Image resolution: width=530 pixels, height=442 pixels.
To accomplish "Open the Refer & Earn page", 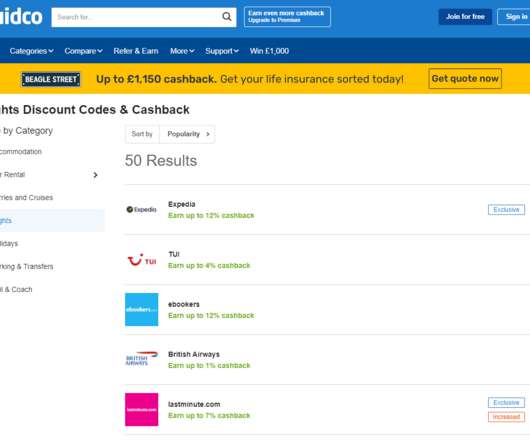I will pyautogui.click(x=136, y=51).
